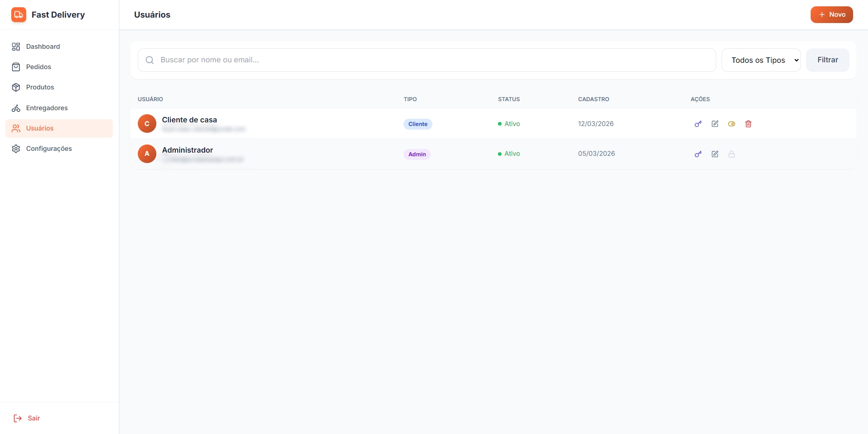Go to Pedidos in the sidebar
This screenshot has width=868, height=434.
(38, 67)
